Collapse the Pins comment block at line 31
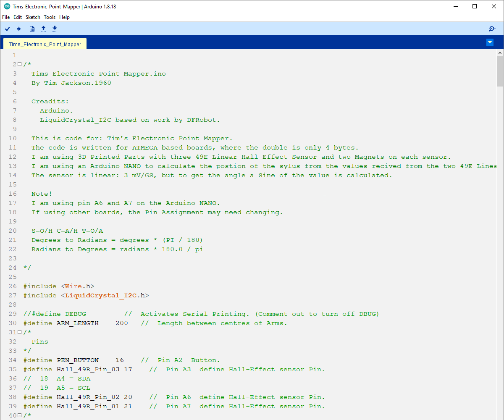504x420 pixels. click(x=19, y=332)
